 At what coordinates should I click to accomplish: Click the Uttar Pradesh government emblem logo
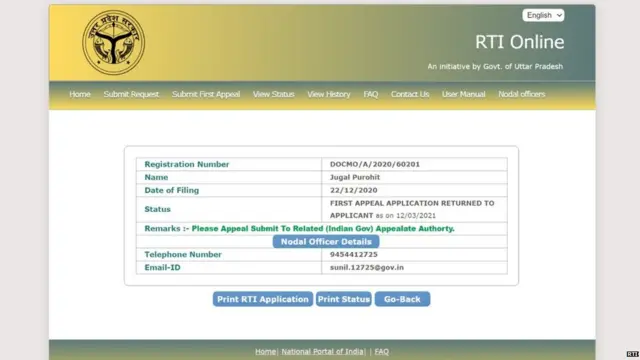[x=113, y=42]
